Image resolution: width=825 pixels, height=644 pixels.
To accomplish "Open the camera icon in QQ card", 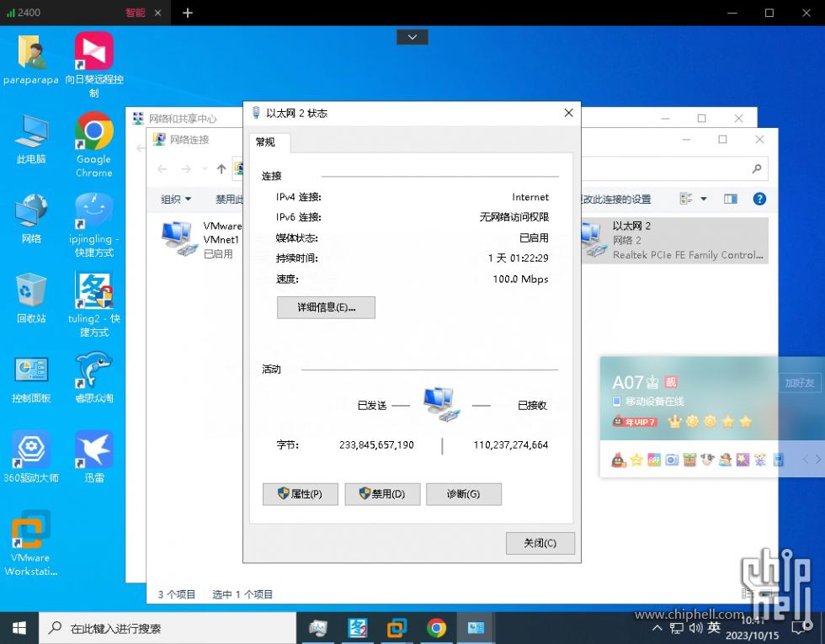I will 672,460.
